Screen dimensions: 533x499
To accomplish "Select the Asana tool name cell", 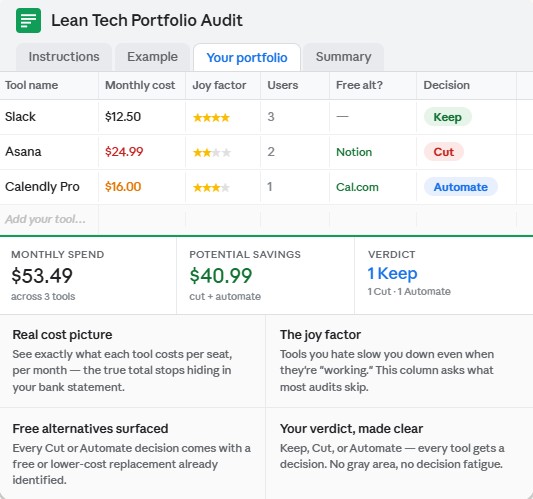I will (49, 152).
